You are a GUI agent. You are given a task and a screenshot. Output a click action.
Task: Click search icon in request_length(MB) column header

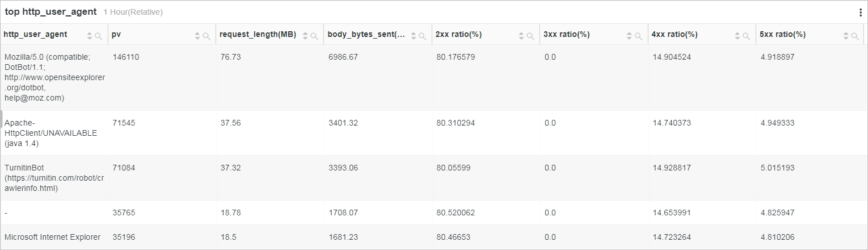click(x=314, y=36)
